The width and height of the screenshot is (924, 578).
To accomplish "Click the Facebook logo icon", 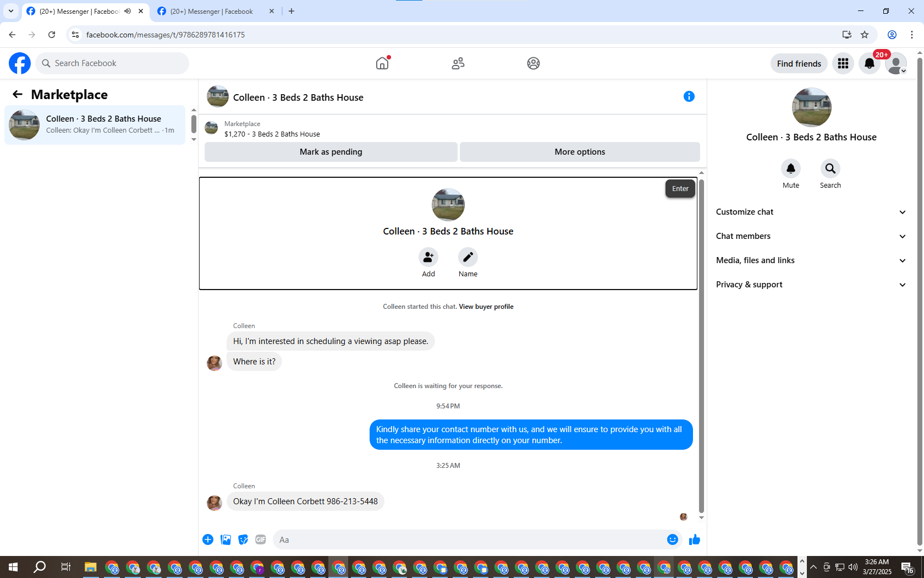I will pos(20,63).
